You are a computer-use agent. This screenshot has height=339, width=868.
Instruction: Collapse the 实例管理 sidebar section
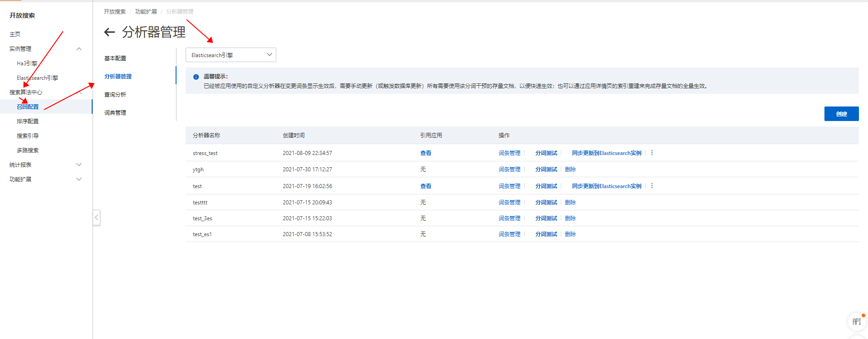click(79, 49)
